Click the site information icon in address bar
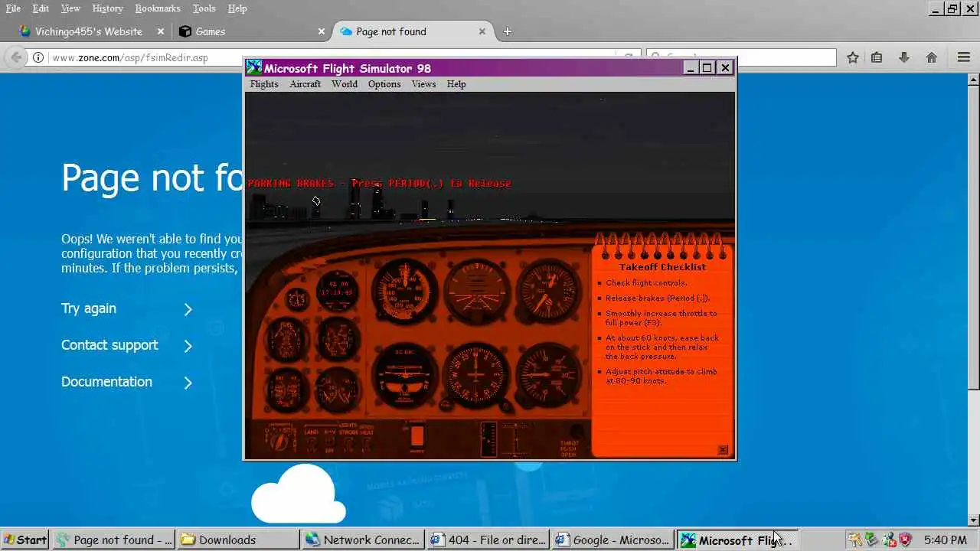This screenshot has width=980, height=551. coord(38,57)
